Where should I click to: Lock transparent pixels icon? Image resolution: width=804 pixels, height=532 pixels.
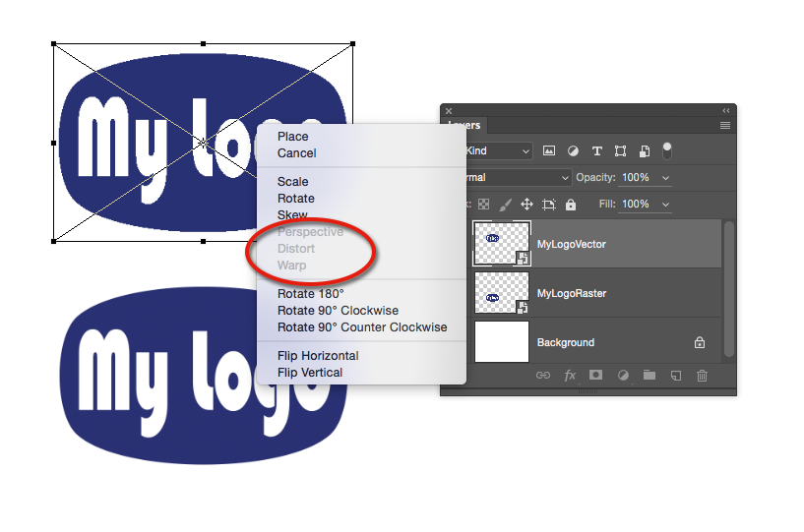(x=483, y=205)
